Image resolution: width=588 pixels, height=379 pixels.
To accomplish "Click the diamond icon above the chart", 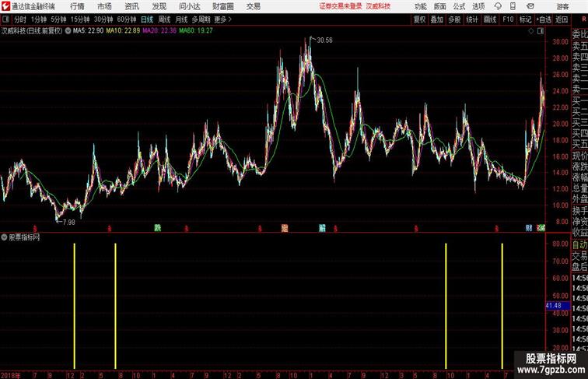I will [x=531, y=31].
